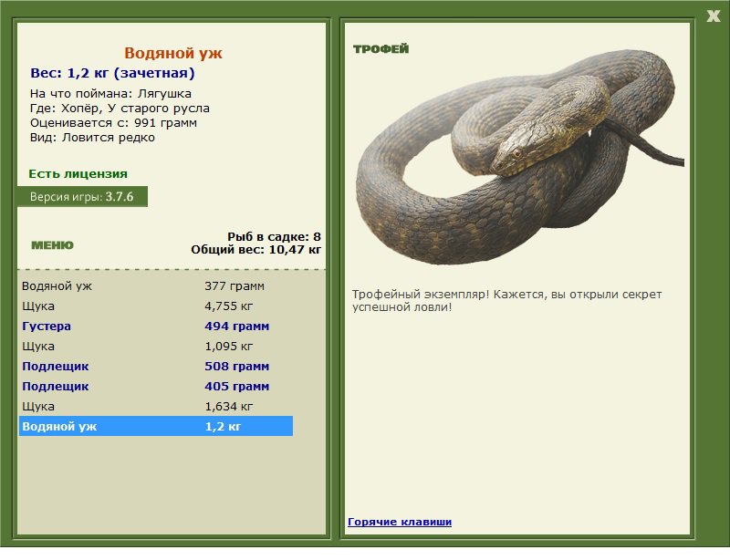The width and height of the screenshot is (730, 560).
Task: Close the trophy window with X
Action: click(713, 16)
